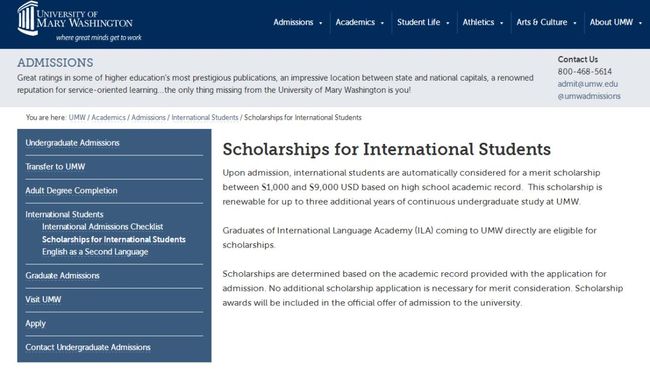This screenshot has height=374, width=650.
Task: Go to Admissions in the breadcrumb
Action: [148, 117]
